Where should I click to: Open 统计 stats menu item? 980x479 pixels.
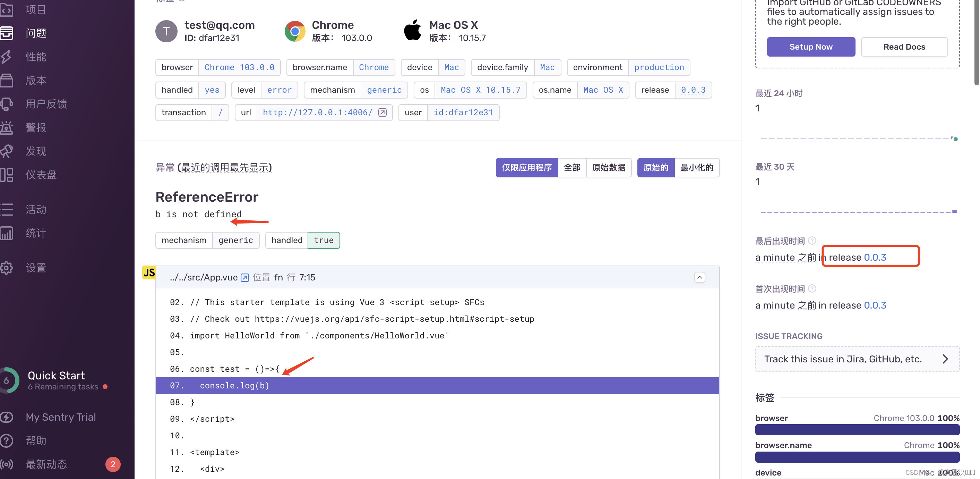[36, 233]
